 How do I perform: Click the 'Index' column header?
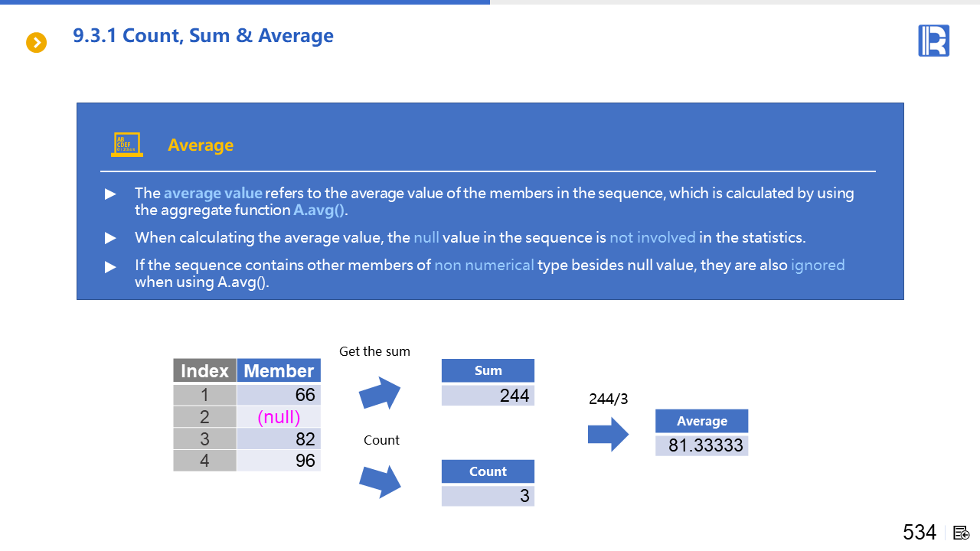click(x=204, y=371)
